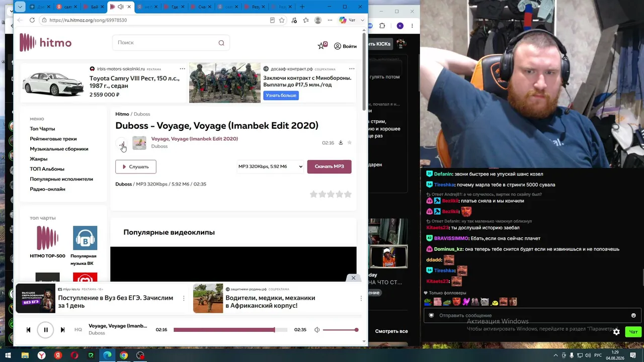
Task: Open the Windows Start menu
Action: pyautogui.click(x=8, y=355)
